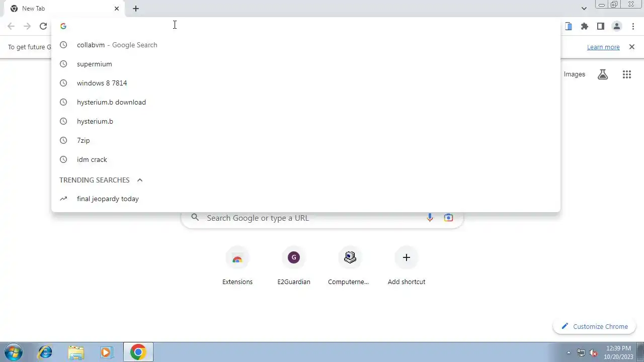Click the reload page icon

pos(43,26)
